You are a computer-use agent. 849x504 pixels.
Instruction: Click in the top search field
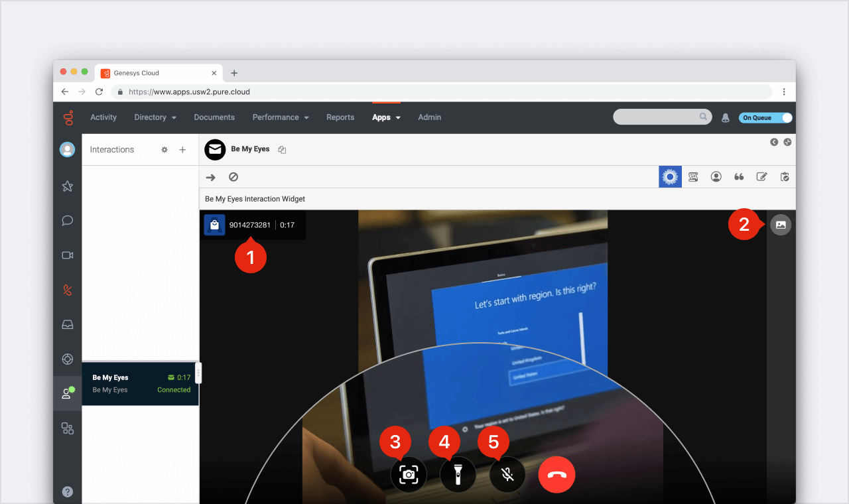coord(663,117)
